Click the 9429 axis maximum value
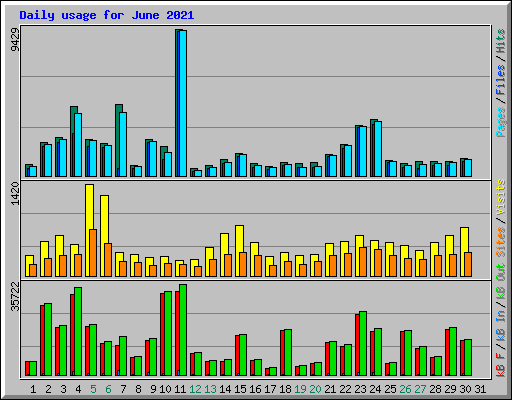The height and width of the screenshot is (400, 512). (15, 40)
